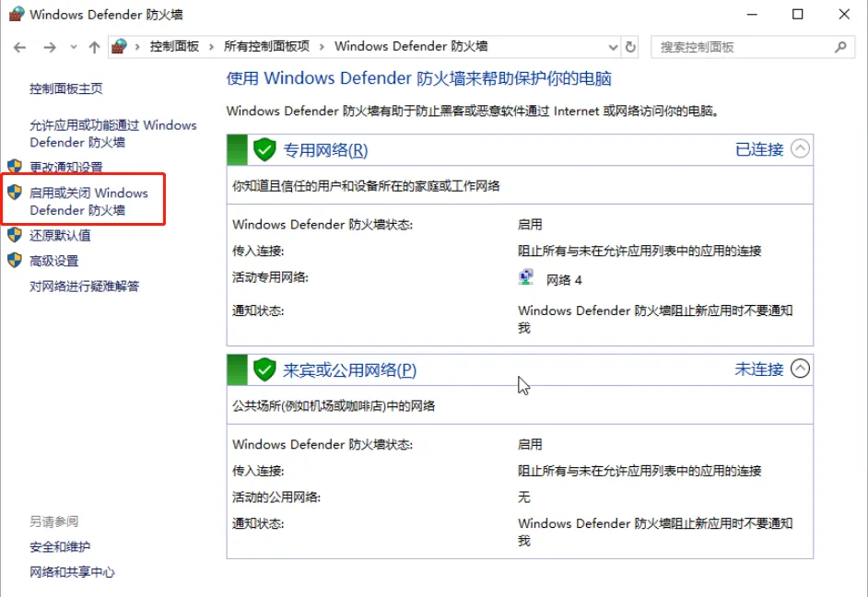Click the refresh icon in the address bar
Image resolution: width=868 pixels, height=597 pixels.
[x=628, y=46]
